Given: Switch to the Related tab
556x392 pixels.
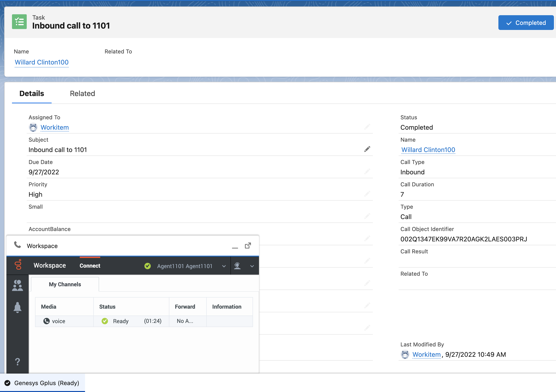Looking at the screenshot, I should point(82,94).
